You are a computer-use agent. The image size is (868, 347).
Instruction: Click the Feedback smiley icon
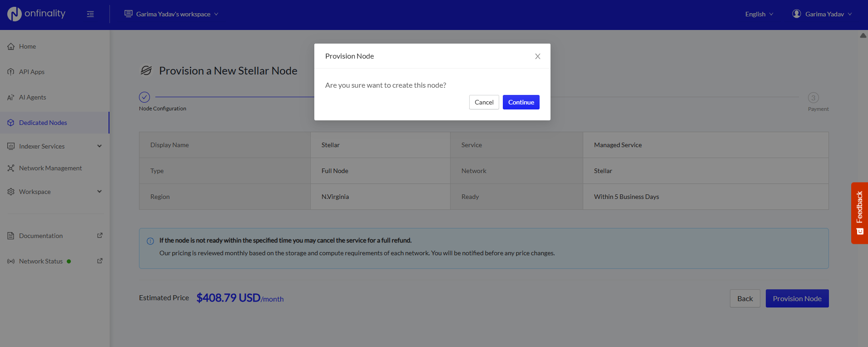(x=860, y=231)
